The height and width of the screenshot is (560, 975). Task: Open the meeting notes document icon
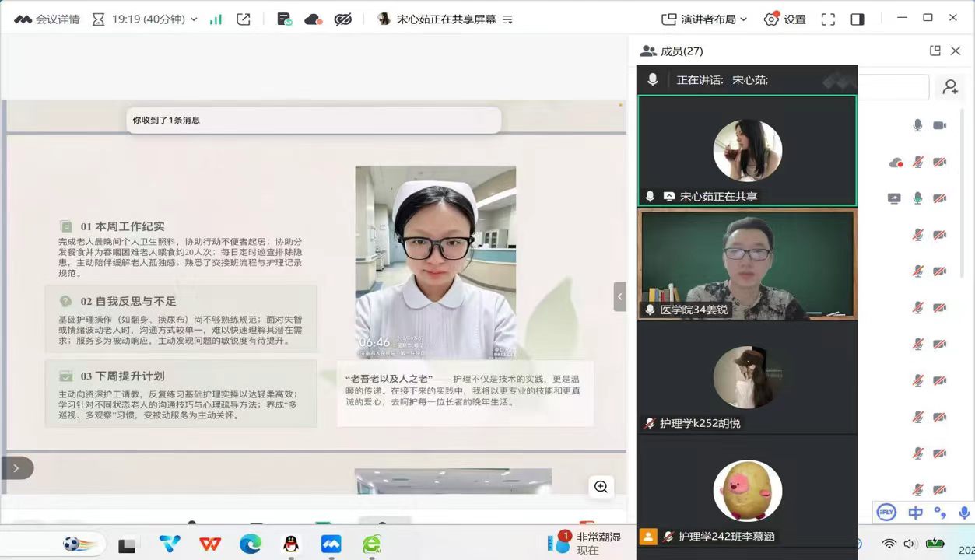[284, 19]
